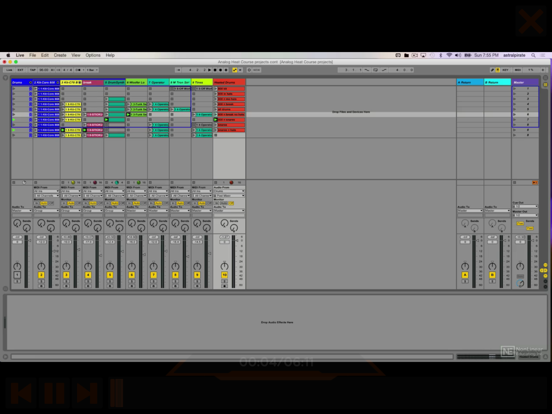This screenshot has height=414, width=552.
Task: Open MIDI From dropdown on Kit-Core 808
Action: coord(46,191)
